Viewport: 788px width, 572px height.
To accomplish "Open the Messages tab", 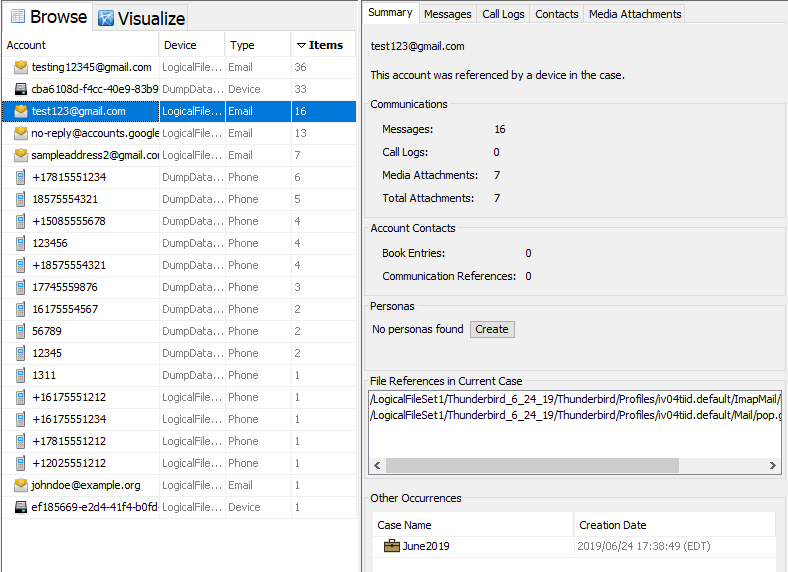I will tap(447, 14).
